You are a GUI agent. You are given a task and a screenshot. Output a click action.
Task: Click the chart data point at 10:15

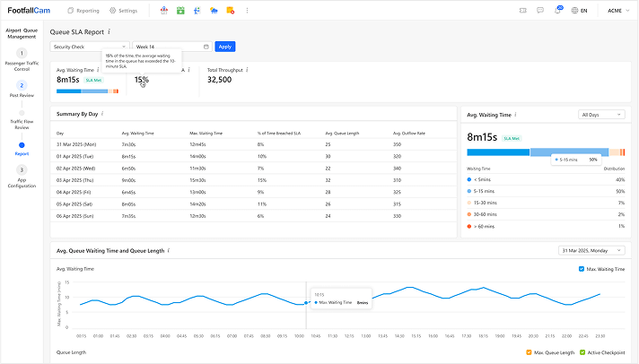pyautogui.click(x=306, y=303)
